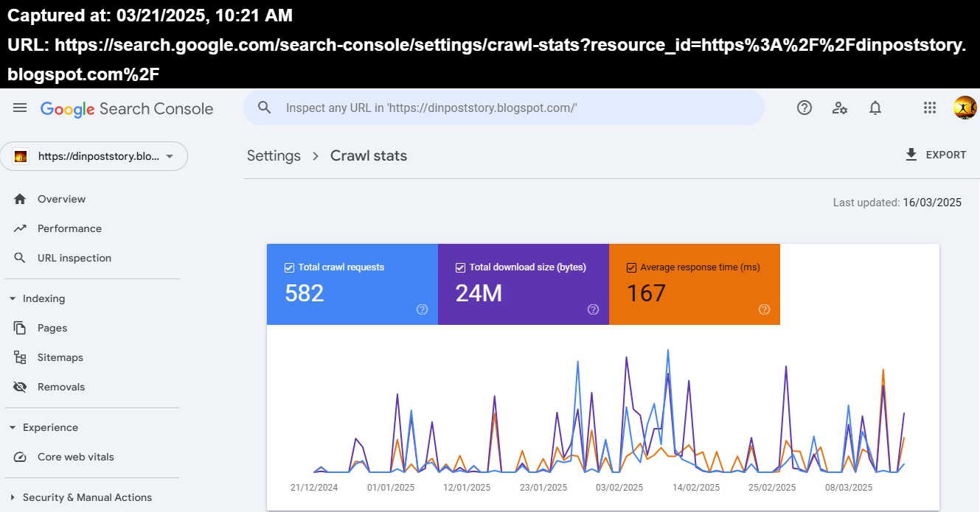The image size is (980, 512).
Task: Select the orange Average response time card
Action: [695, 284]
